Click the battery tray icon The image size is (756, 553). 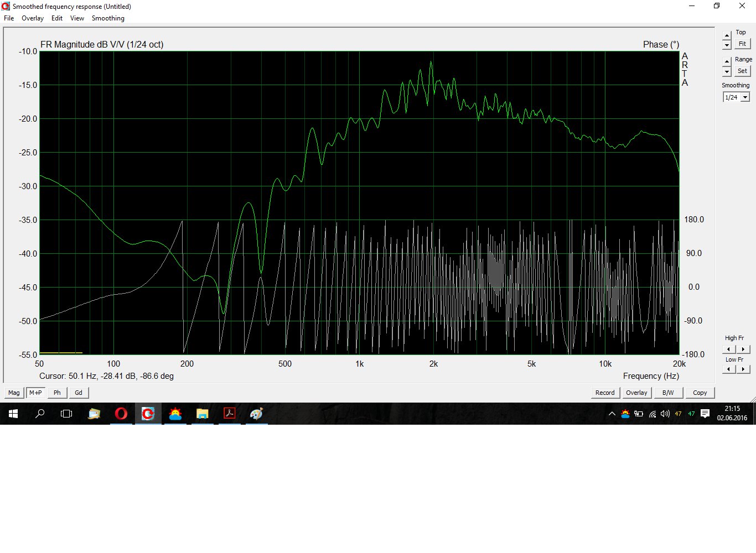pyautogui.click(x=639, y=414)
